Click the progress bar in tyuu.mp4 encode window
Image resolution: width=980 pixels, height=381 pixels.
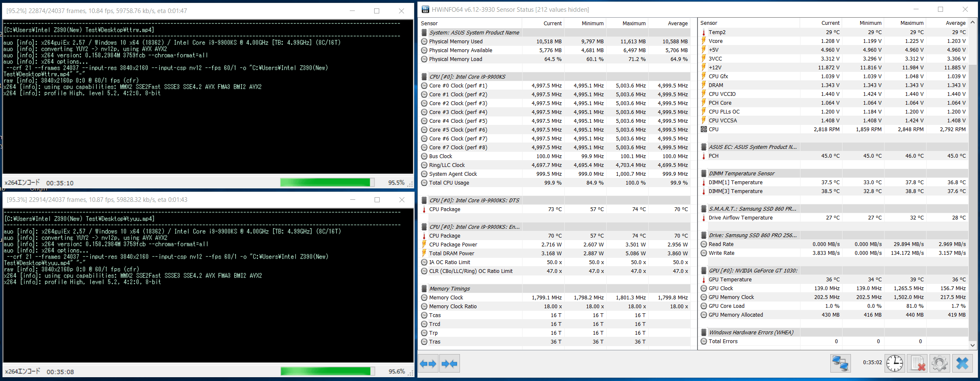328,371
